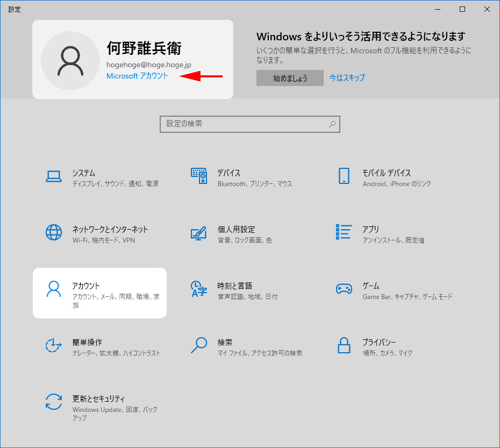Screen dimensions: 500x448
Task: Click the Accounts person icon
Action: [54, 289]
